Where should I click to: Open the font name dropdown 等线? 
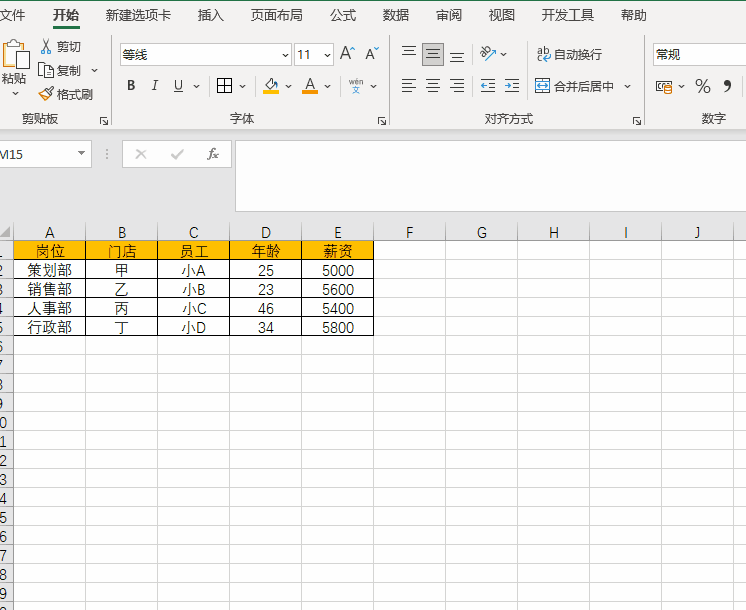(x=285, y=55)
